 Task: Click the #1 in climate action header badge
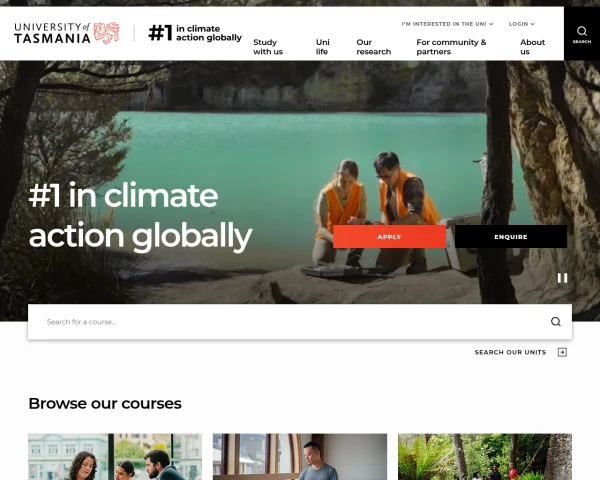click(x=195, y=33)
